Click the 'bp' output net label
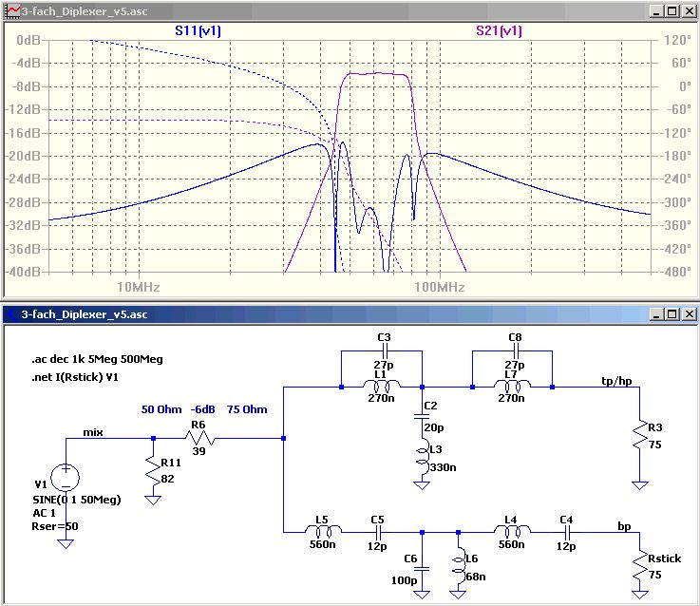 tap(624, 524)
